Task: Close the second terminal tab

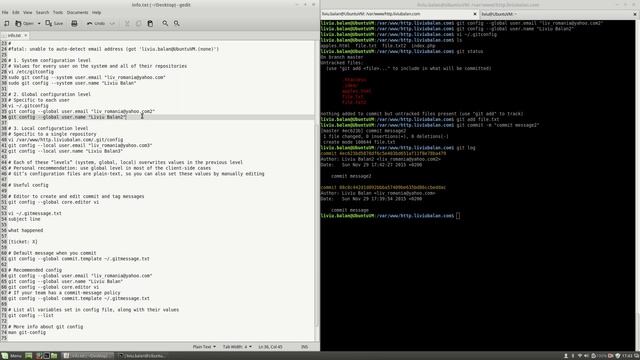Action: pos(635,14)
